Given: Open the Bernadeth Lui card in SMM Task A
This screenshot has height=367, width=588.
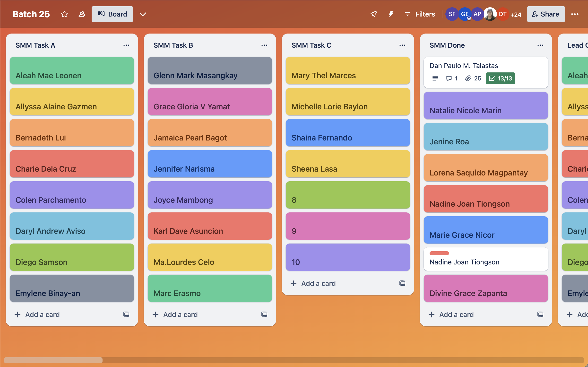Looking at the screenshot, I should (x=72, y=133).
